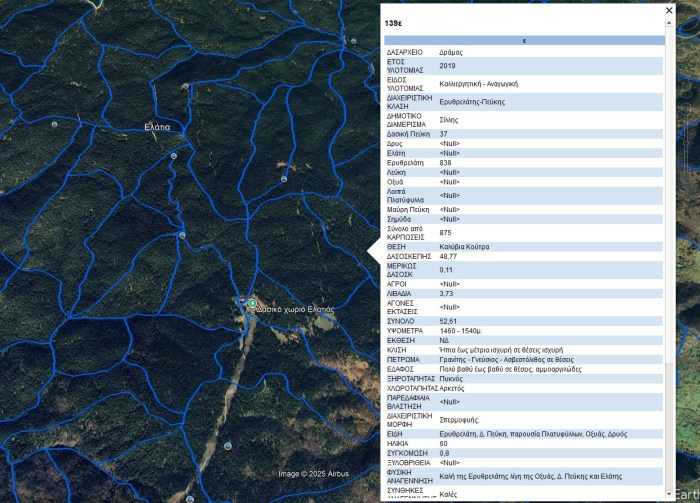Click the green Δασικό χωριό Ελατιάς marker

253,304
